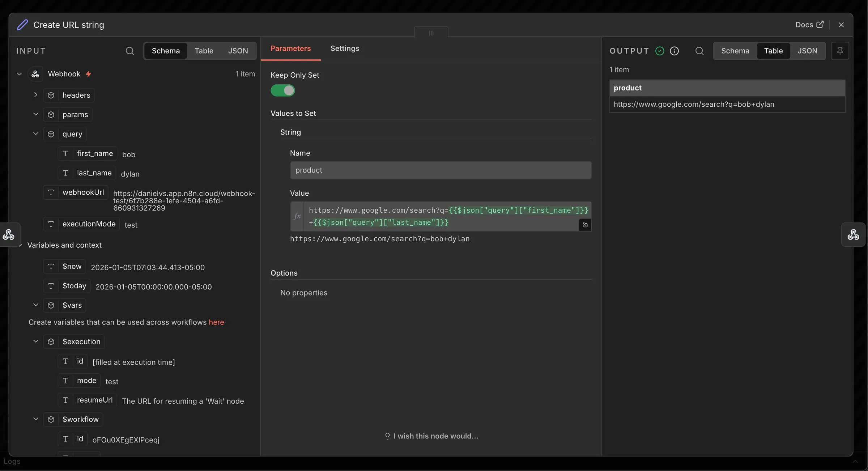Open the output panel search icon

coord(699,51)
